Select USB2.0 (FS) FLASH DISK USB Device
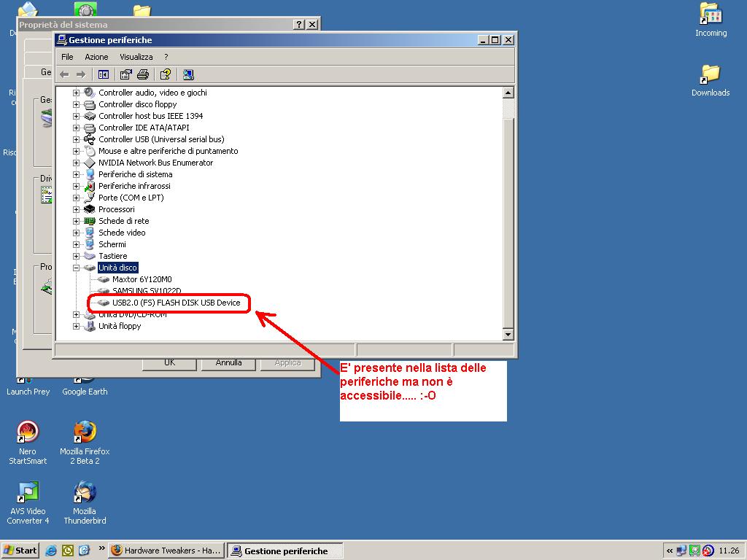The width and height of the screenshot is (747, 560). coord(176,303)
